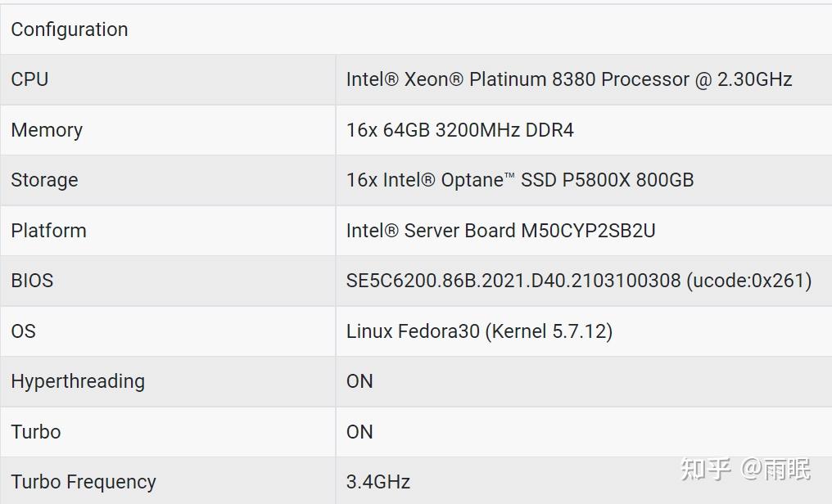Select the Storage row label
The height and width of the screenshot is (504, 832).
tap(44, 180)
